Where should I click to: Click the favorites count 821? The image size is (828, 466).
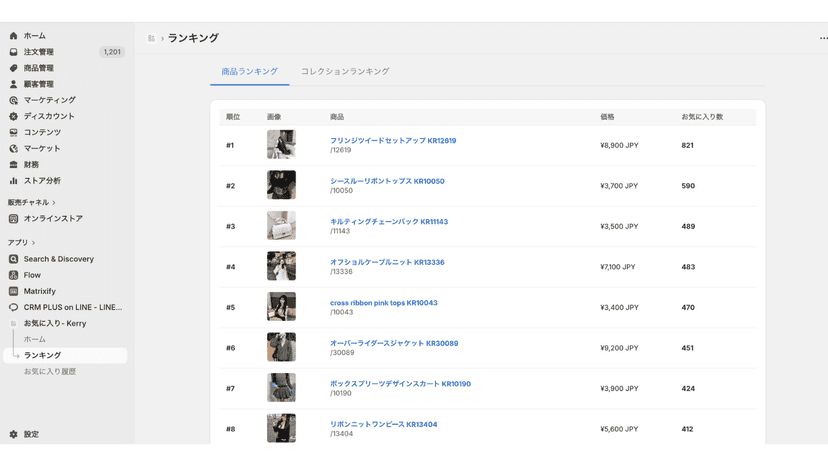(687, 145)
